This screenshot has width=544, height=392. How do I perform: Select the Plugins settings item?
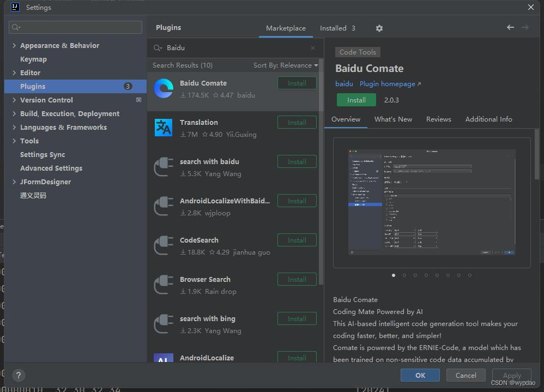click(75, 86)
